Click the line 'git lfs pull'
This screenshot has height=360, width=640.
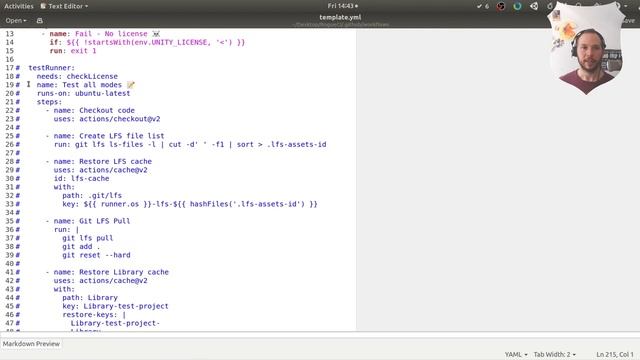(x=87, y=238)
